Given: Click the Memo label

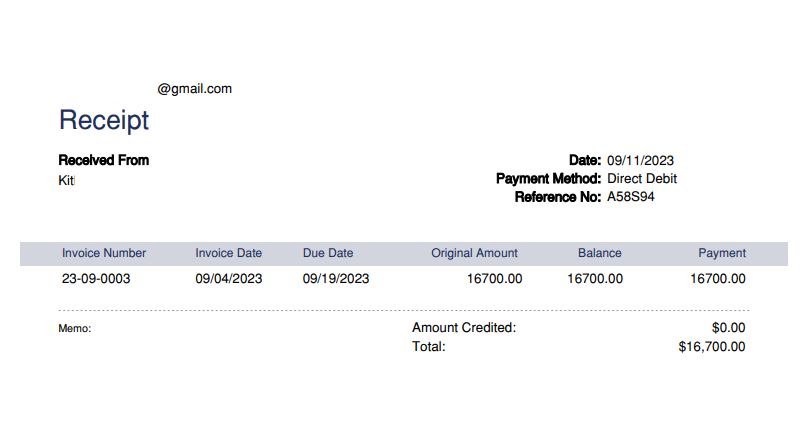Looking at the screenshot, I should click(75, 328).
